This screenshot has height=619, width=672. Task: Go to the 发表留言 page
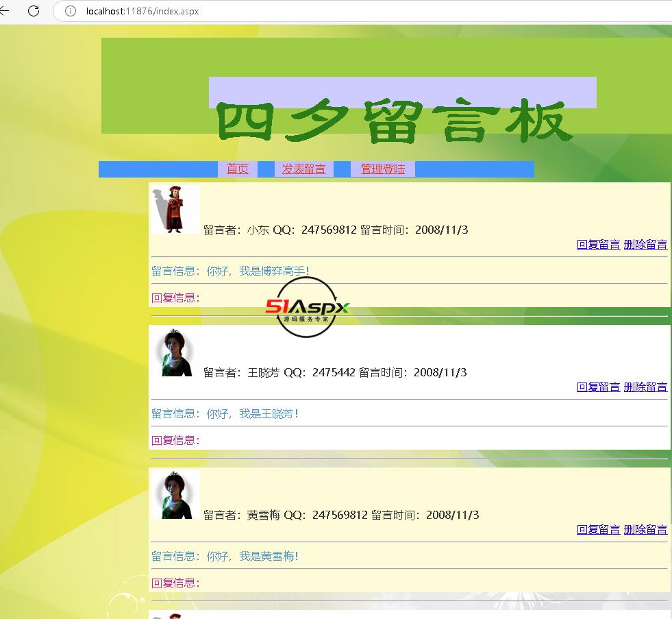coord(304,169)
